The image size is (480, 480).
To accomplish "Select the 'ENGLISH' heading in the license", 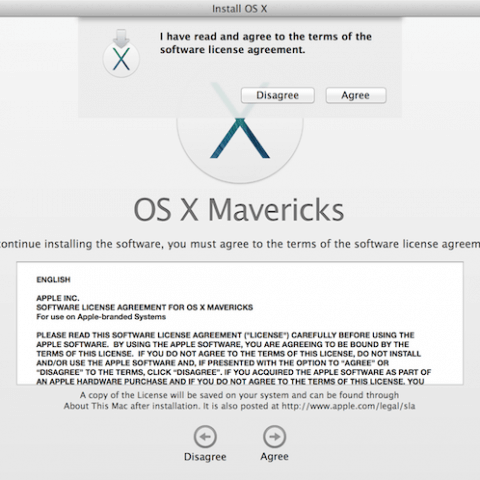I will pyautogui.click(x=53, y=280).
